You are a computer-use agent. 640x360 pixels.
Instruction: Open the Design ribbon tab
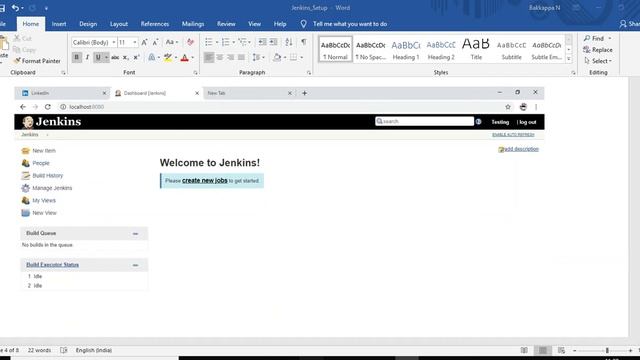[88, 24]
